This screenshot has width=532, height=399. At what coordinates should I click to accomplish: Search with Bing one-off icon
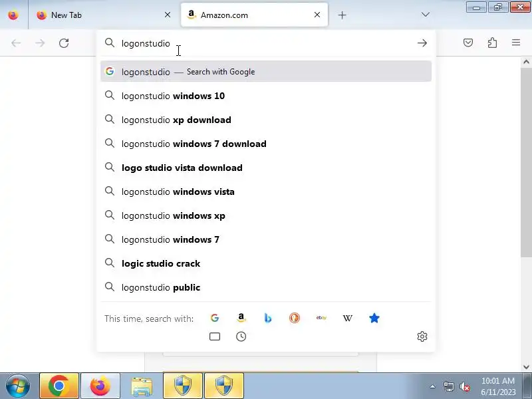pyautogui.click(x=268, y=319)
